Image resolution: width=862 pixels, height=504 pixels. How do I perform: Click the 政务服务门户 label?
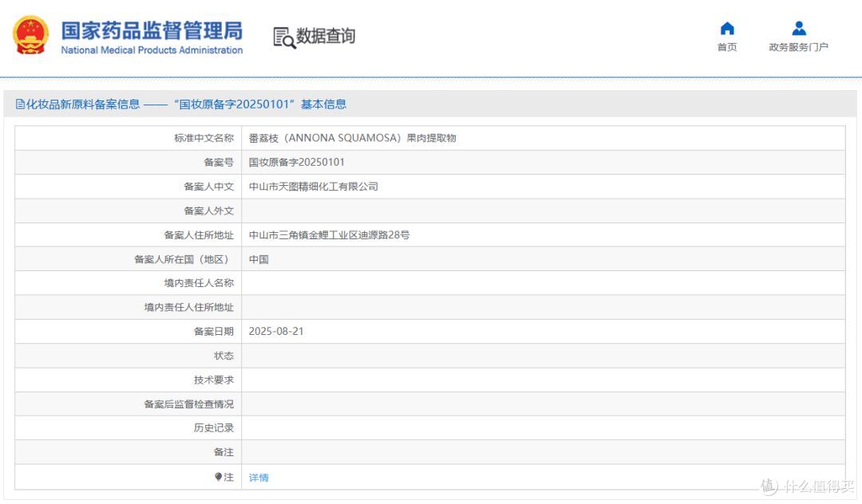coord(799,47)
